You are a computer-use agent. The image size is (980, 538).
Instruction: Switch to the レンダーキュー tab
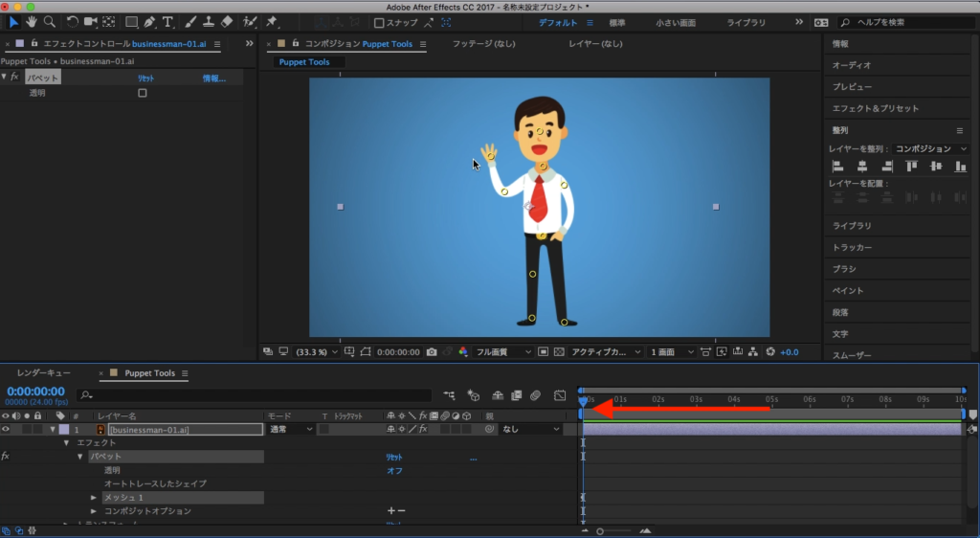tap(43, 372)
